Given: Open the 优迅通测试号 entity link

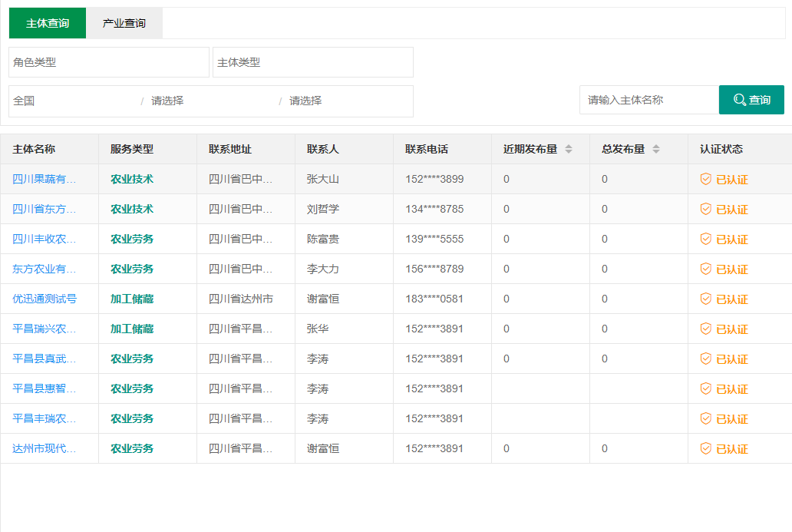Looking at the screenshot, I should [x=45, y=299].
